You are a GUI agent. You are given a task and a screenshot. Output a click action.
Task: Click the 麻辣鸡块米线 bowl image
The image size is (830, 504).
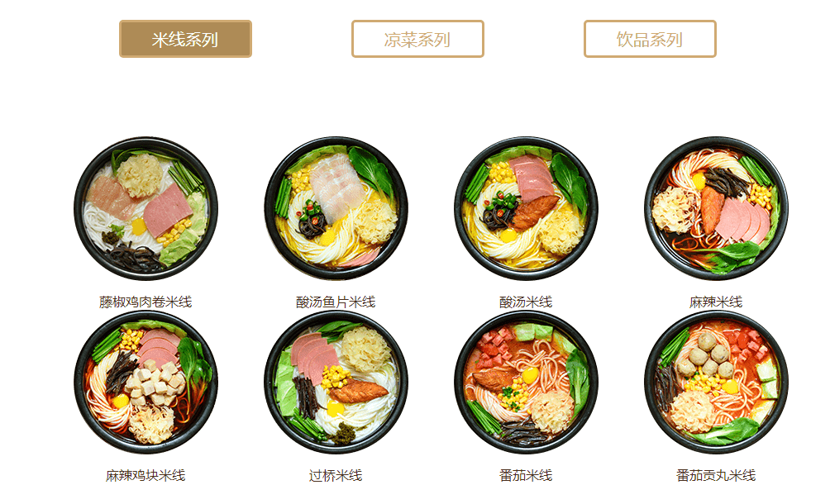145,382
